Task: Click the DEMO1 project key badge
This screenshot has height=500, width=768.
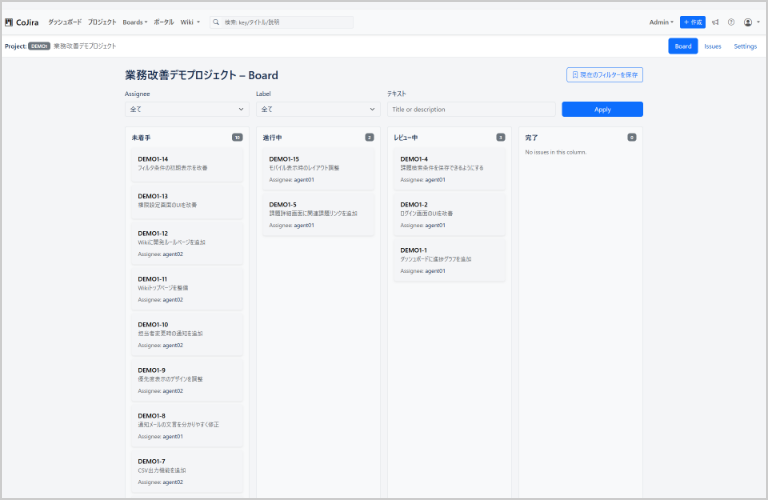Action: click(39, 46)
